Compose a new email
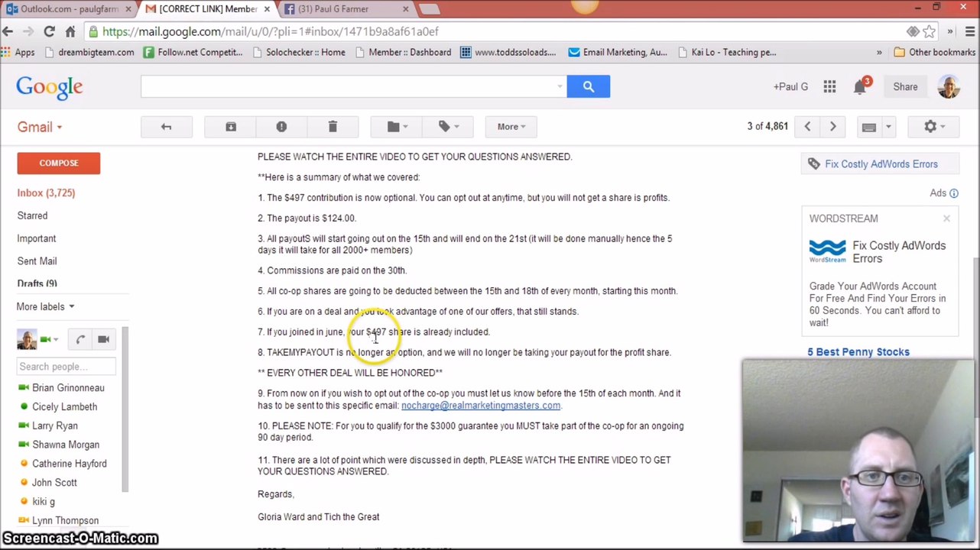The width and height of the screenshot is (980, 550). [x=59, y=163]
